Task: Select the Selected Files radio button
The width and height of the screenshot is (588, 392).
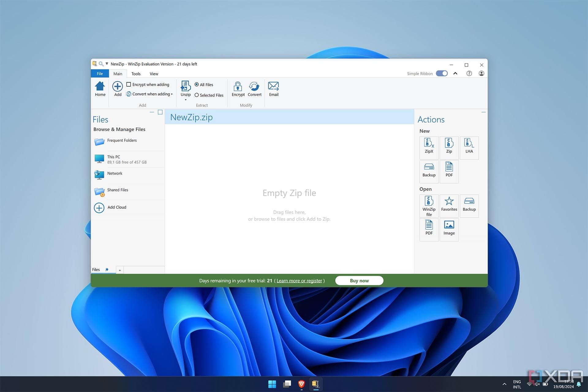Action: click(196, 95)
